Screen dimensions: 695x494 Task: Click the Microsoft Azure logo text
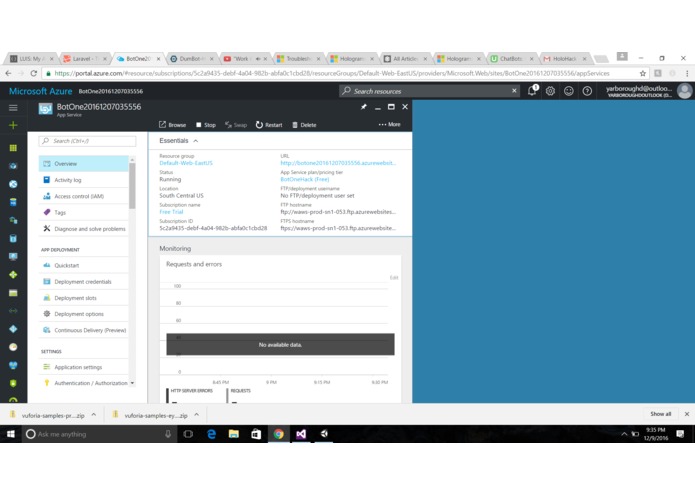pos(40,91)
